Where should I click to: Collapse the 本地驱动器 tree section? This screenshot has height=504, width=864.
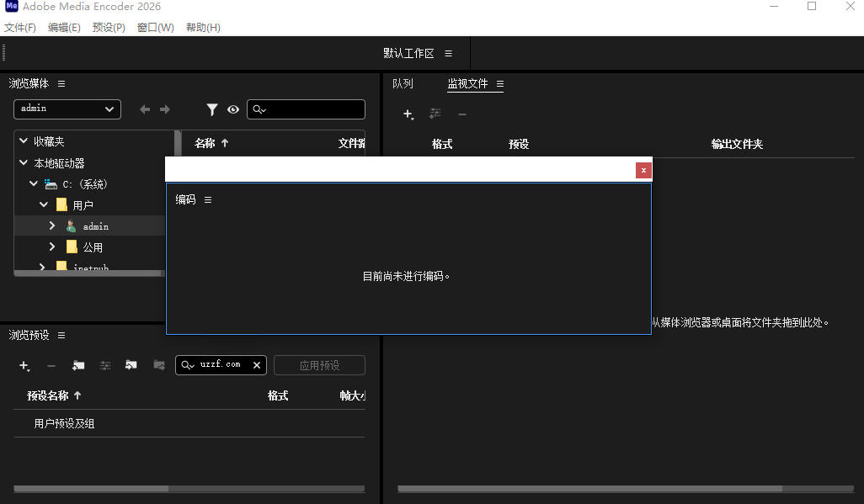click(23, 162)
